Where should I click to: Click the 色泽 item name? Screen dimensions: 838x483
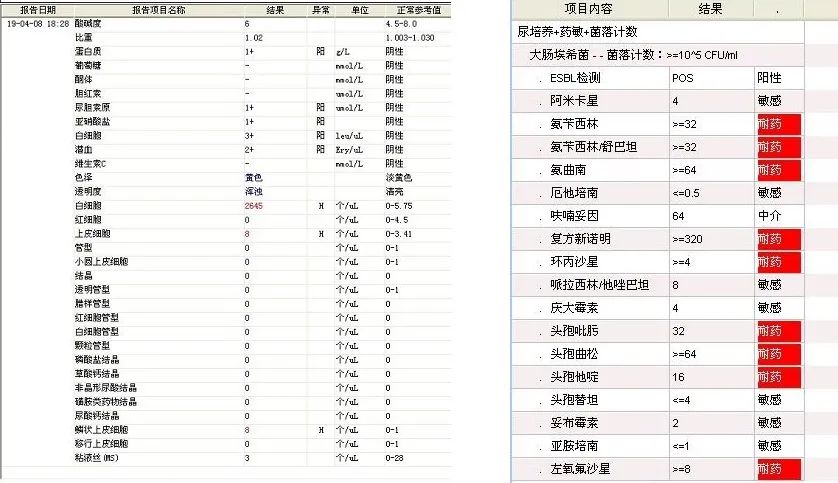point(83,177)
